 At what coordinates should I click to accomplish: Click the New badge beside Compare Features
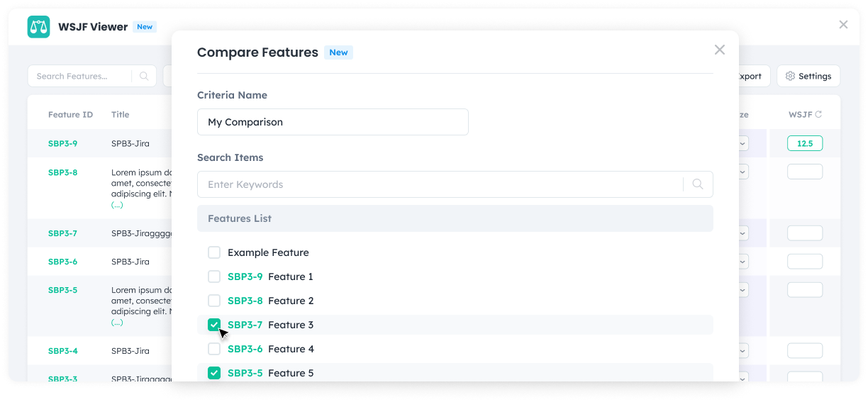[338, 52]
